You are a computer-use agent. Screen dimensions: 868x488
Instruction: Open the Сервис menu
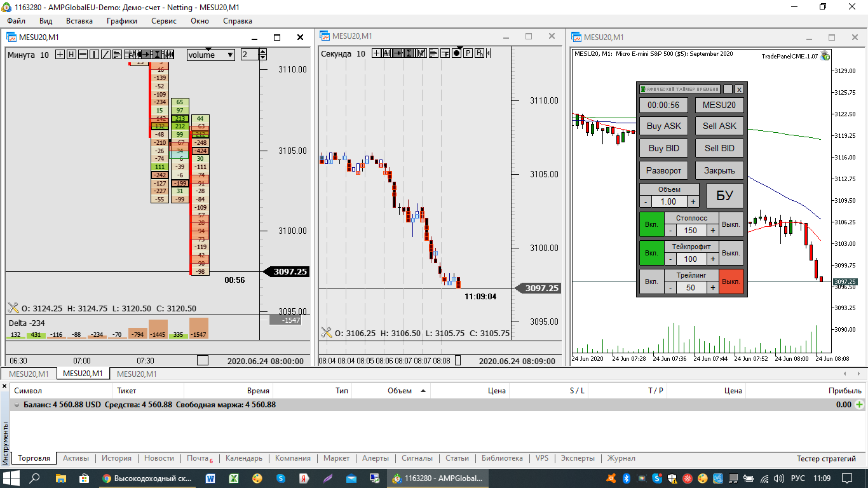point(164,21)
